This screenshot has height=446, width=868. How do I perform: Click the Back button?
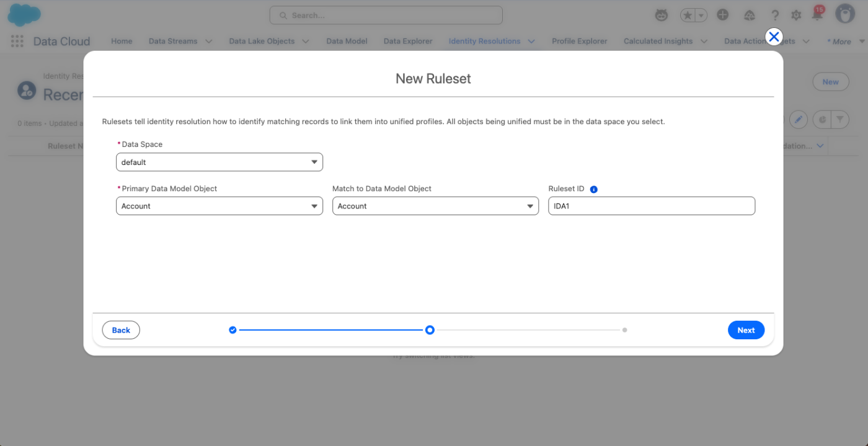pyautogui.click(x=121, y=330)
